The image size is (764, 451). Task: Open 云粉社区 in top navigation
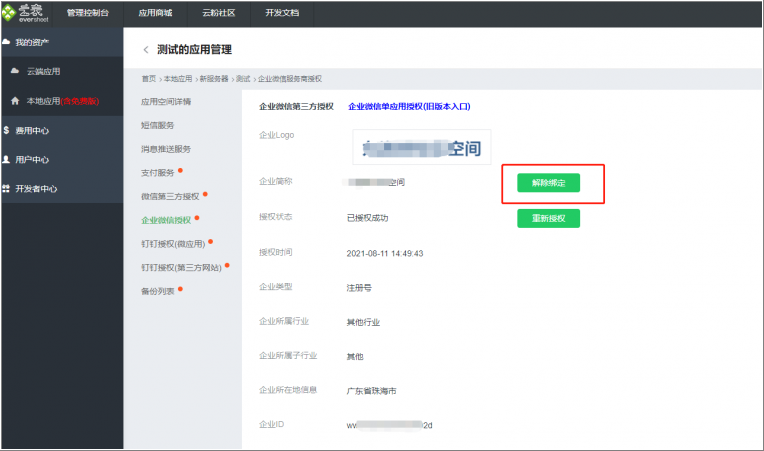pos(219,13)
